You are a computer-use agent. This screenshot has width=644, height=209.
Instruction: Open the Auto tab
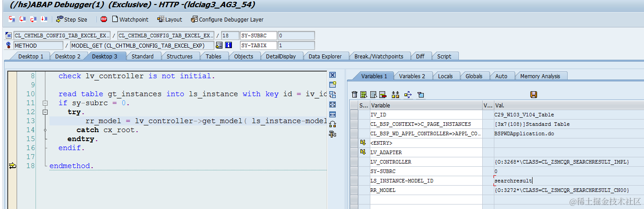pyautogui.click(x=501, y=76)
